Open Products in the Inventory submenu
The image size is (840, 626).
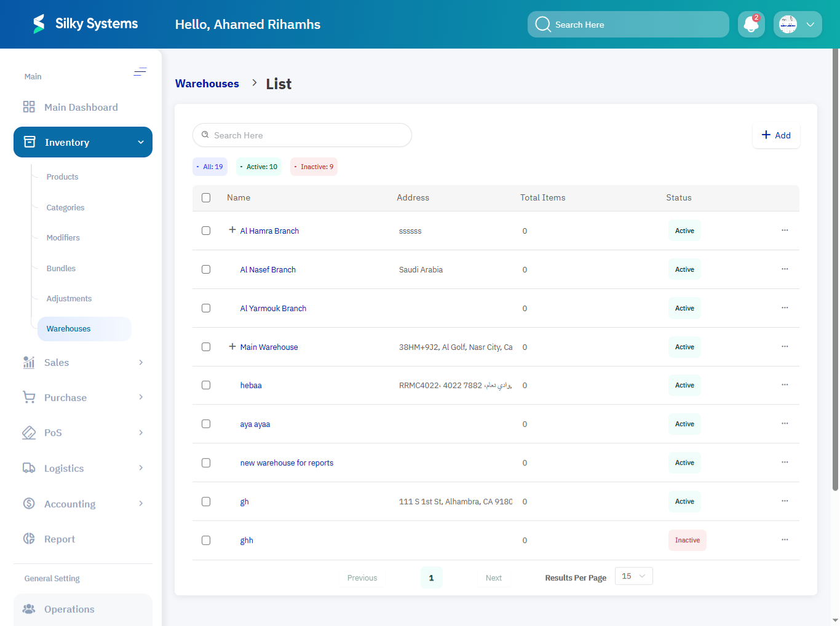click(63, 177)
